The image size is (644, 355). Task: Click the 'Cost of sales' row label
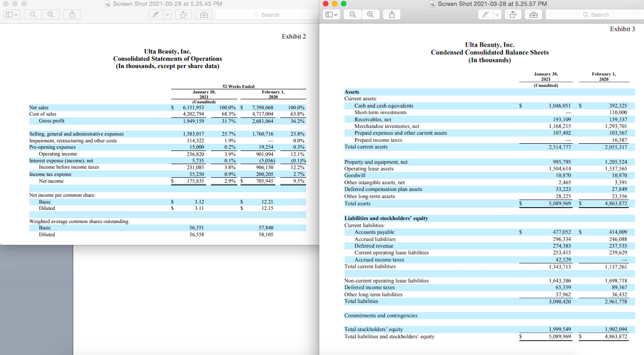[x=43, y=114]
